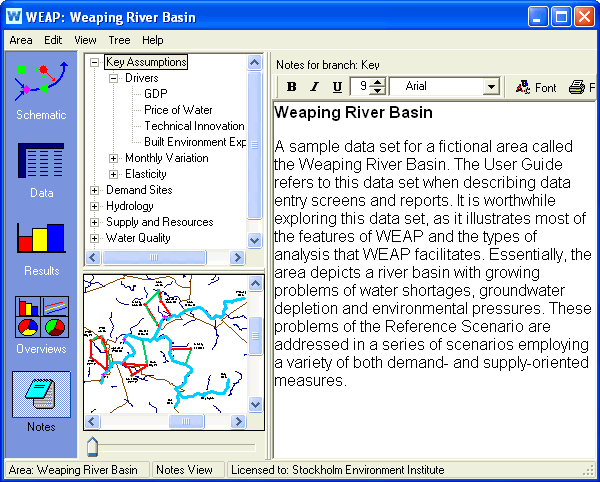Expand the Monthly Variation branch

113,158
